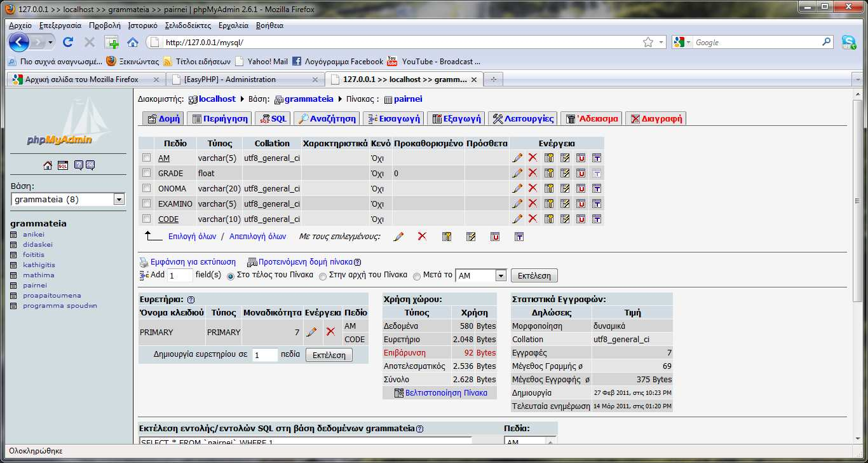Open the Αρχείο menu

(x=20, y=25)
